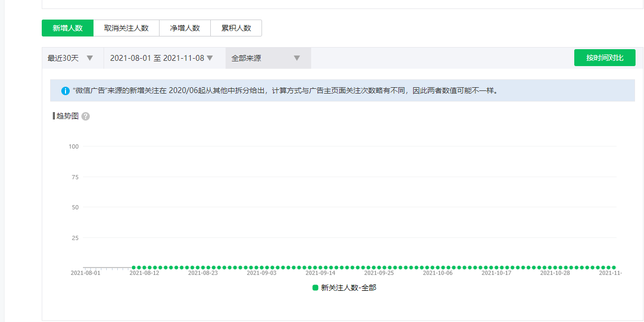Click the rightmost green data point in chart
The width and height of the screenshot is (644, 322).
pos(614,268)
